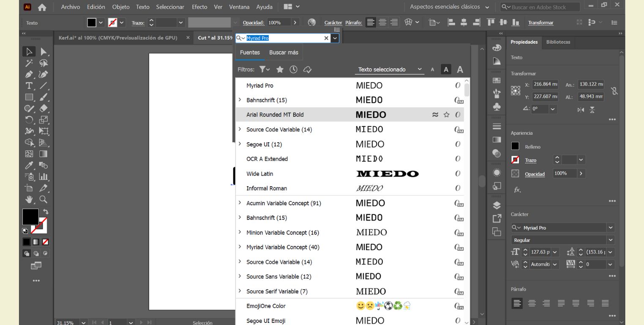
Task: Choose the Lasso tool
Action: tap(44, 63)
